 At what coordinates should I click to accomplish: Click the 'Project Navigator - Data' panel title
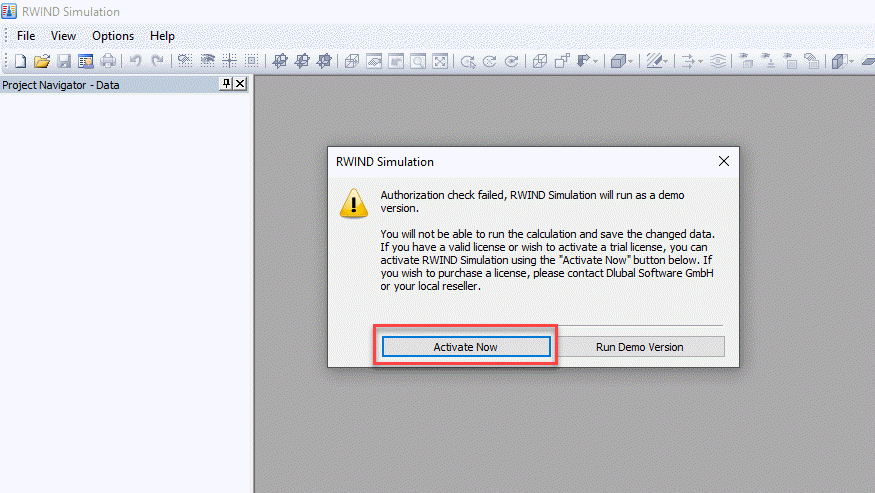point(61,85)
